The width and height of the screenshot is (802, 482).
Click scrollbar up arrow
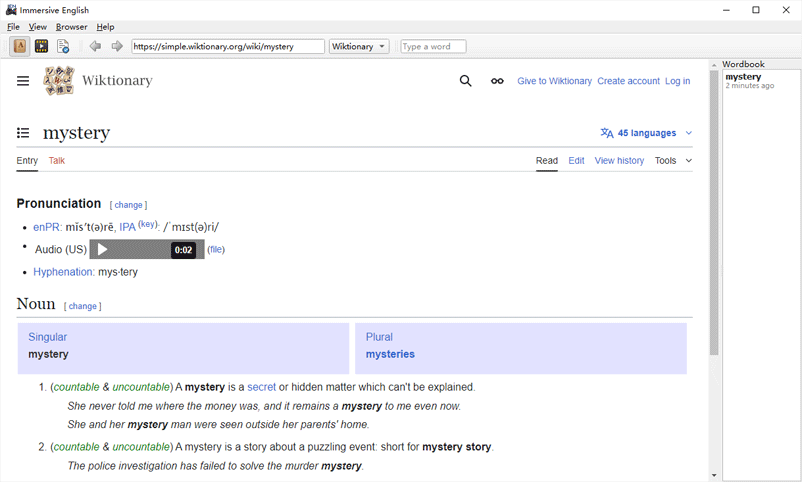pyautogui.click(x=714, y=65)
